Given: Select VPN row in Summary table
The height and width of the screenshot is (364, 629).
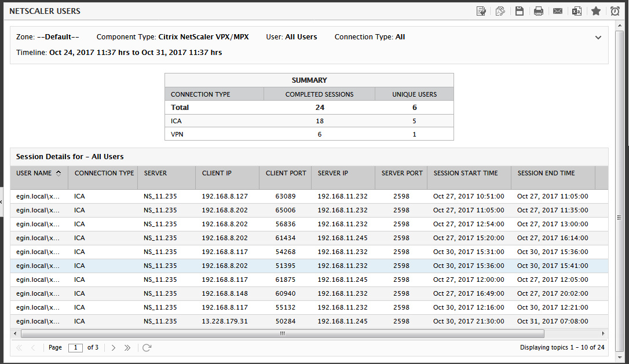Looking at the screenshot, I should tap(309, 134).
